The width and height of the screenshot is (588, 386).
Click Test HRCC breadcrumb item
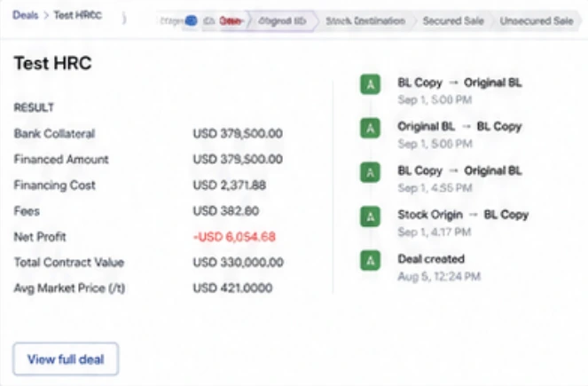78,15
